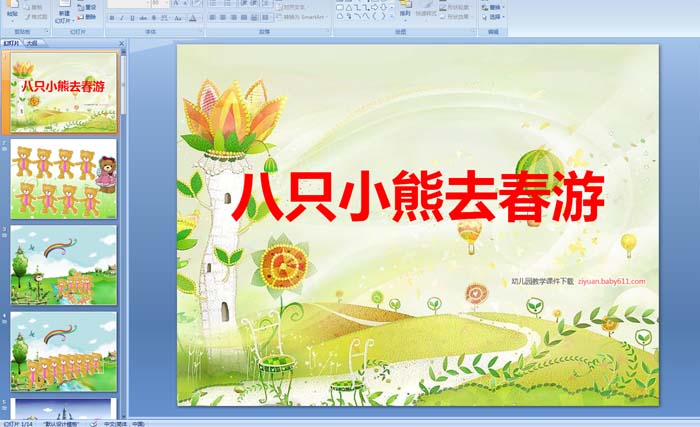The image size is (700, 427).
Task: Click the slide count 幻灯片 1/14 indicator
Action: (x=18, y=424)
